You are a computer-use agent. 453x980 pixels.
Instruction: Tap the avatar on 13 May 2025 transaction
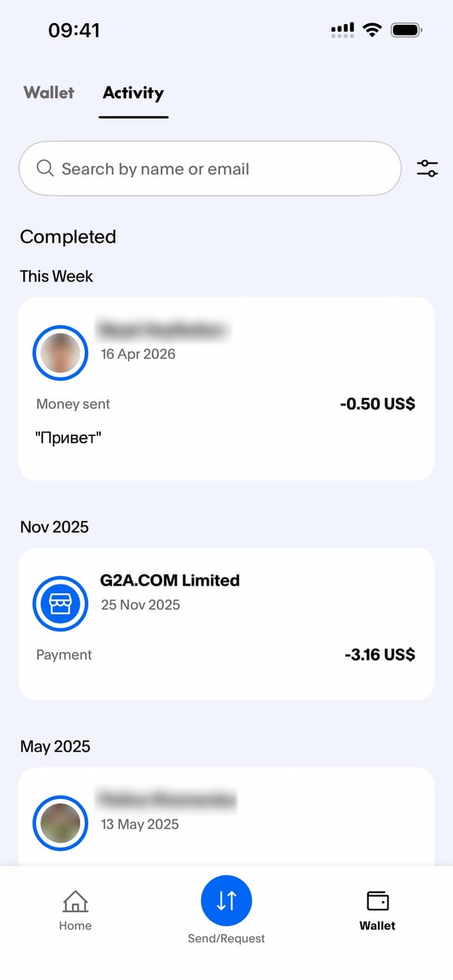coord(60,823)
